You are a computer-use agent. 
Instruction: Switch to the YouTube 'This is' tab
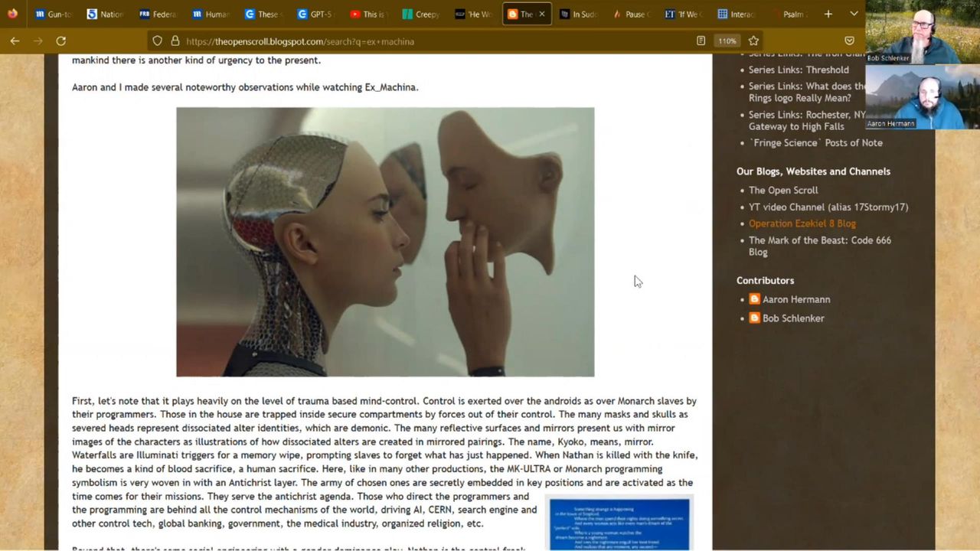[x=369, y=14]
